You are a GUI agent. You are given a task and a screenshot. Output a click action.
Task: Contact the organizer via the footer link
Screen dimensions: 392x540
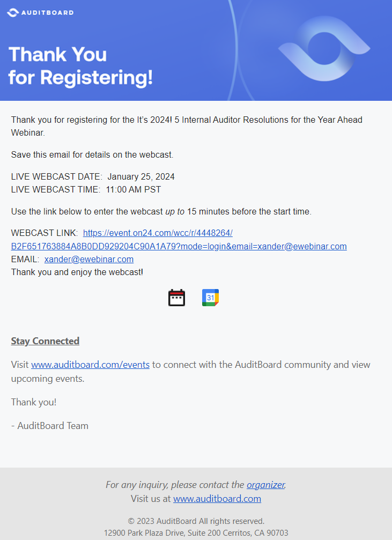click(x=265, y=485)
